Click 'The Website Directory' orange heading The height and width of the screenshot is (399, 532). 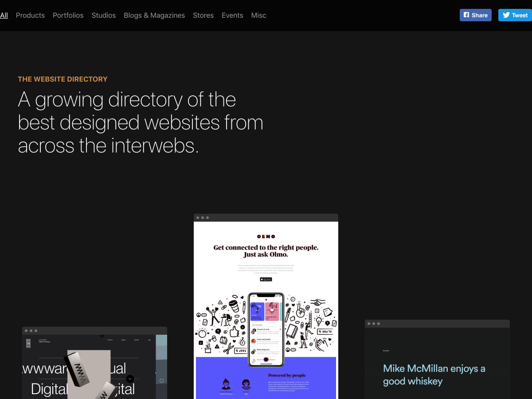click(x=63, y=79)
